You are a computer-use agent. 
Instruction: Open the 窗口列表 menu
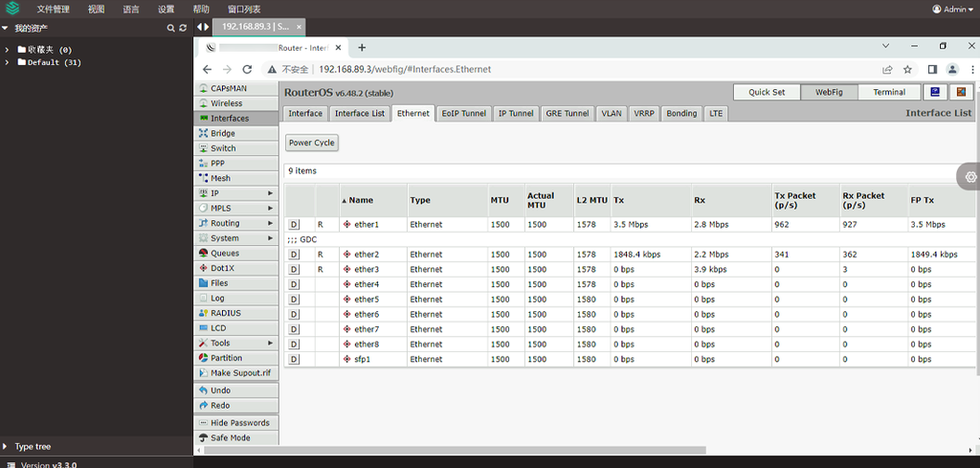[244, 10]
